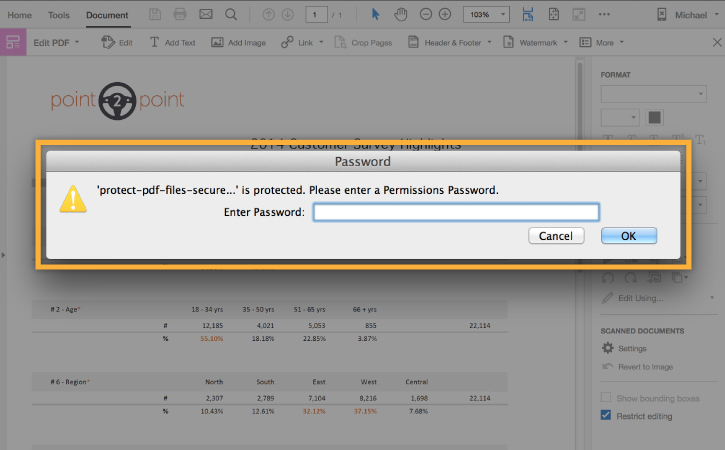Screen dimensions: 725x450
Task: Open the Edit PDF dropdown arrow
Action: coord(77,42)
